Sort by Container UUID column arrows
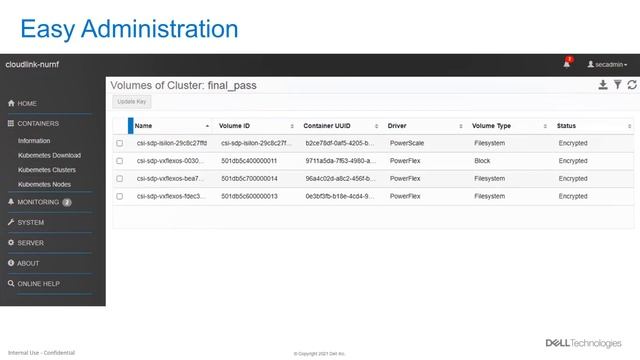This screenshot has height=360, width=640. [376, 126]
